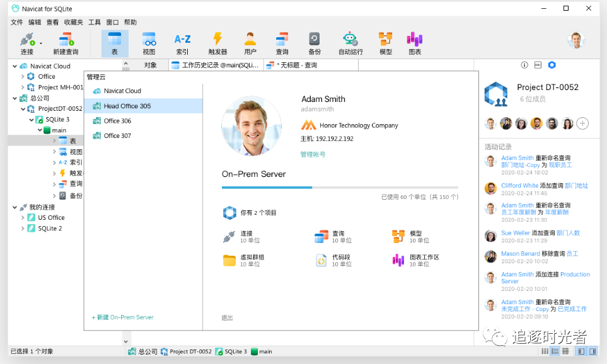Open New Query from toolbar
Viewport: 607px width, 364px height.
tap(66, 43)
